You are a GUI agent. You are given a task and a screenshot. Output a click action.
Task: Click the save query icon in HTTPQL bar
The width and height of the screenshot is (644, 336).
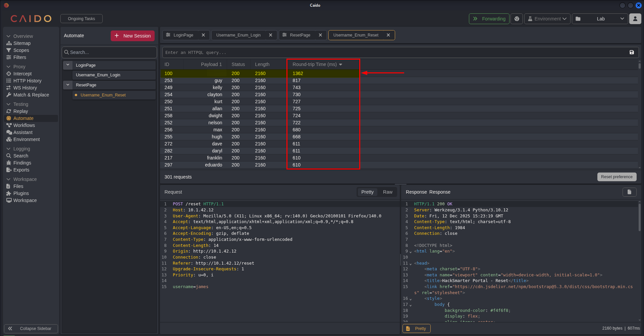pyautogui.click(x=632, y=52)
